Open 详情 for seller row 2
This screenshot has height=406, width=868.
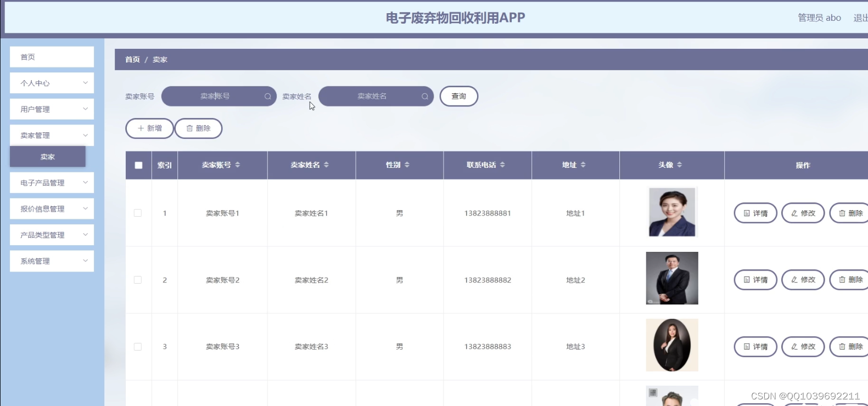pyautogui.click(x=755, y=280)
